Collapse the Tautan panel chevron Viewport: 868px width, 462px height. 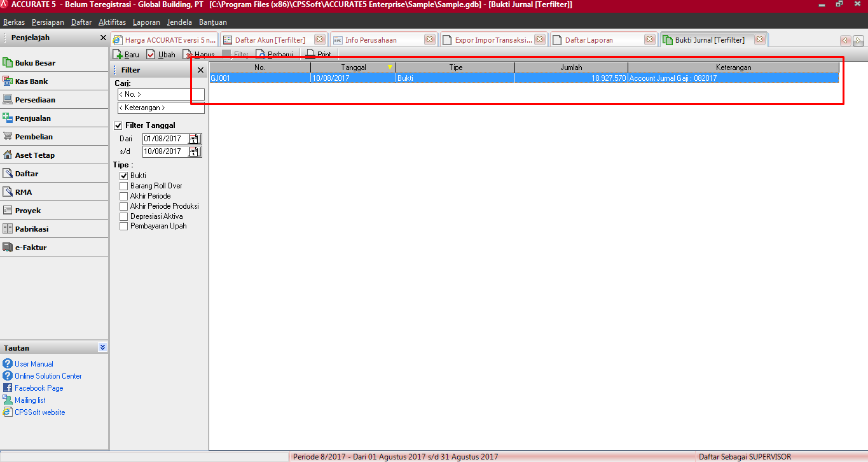102,347
